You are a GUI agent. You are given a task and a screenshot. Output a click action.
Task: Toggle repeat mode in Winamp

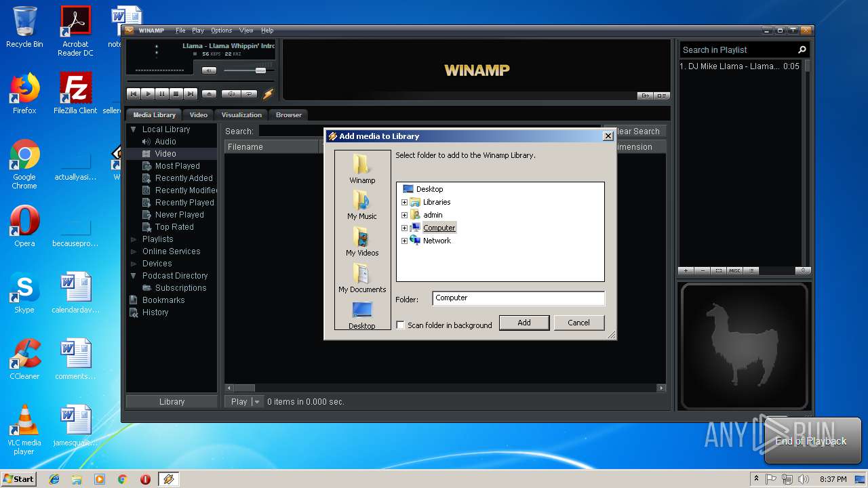250,94
